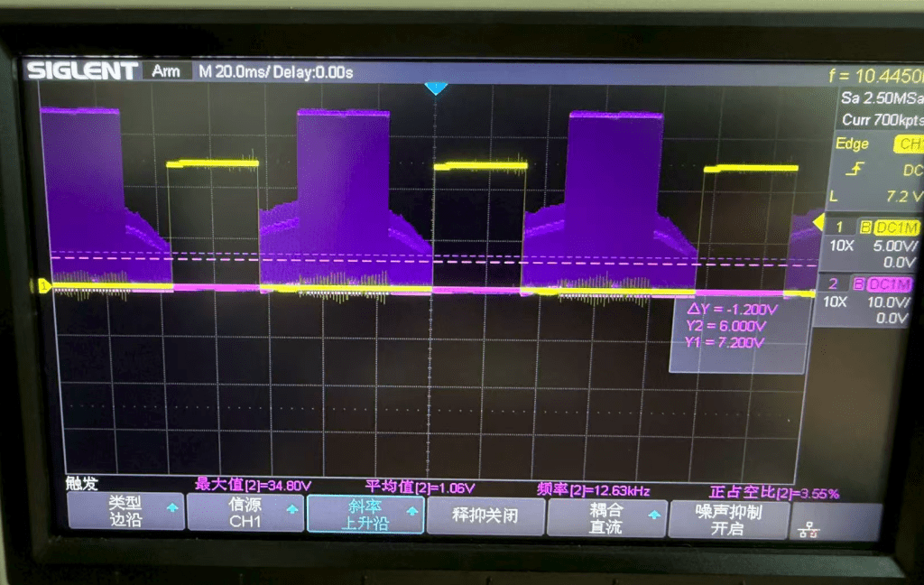The image size is (924, 585).
Task: Select the yellow trigger level arrow on right edge
Action: (x=818, y=222)
